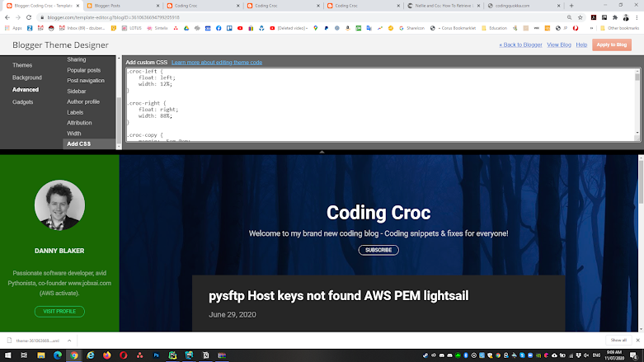Open the Sharing advanced option
This screenshot has width=644, height=362.
(77, 59)
